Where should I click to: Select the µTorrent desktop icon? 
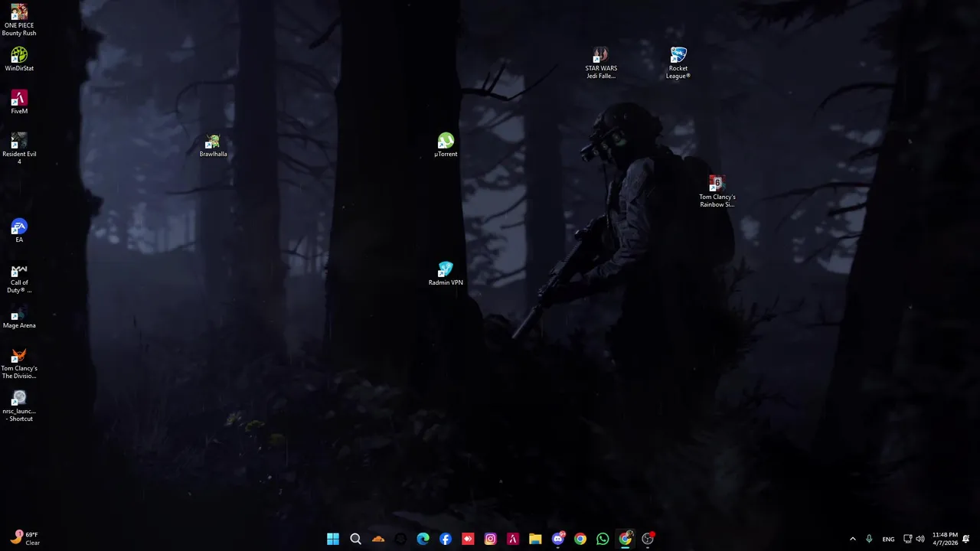(446, 145)
